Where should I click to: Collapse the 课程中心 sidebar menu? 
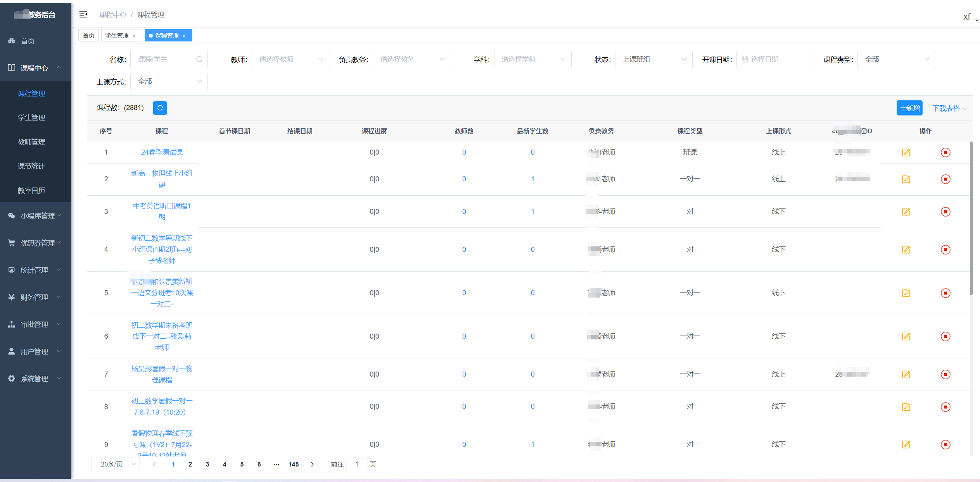pyautogui.click(x=36, y=68)
